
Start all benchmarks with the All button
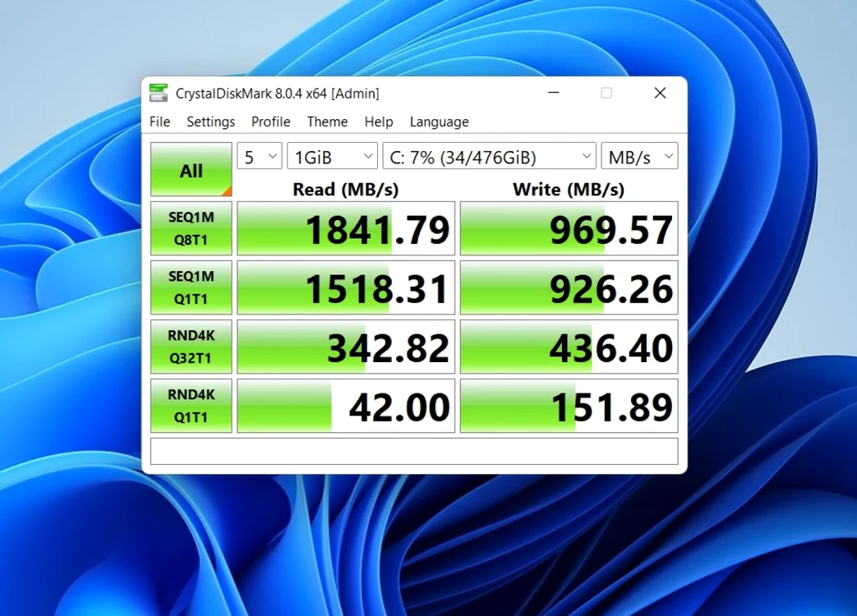[191, 169]
